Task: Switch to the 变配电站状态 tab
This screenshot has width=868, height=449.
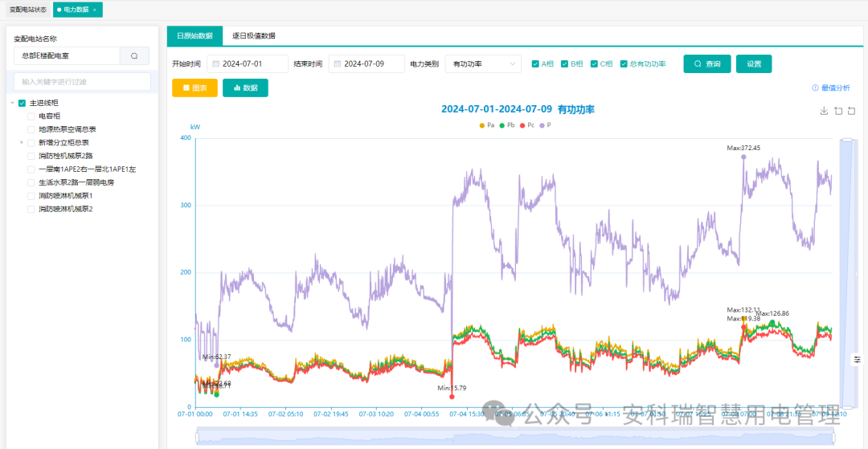Action: tap(27, 10)
